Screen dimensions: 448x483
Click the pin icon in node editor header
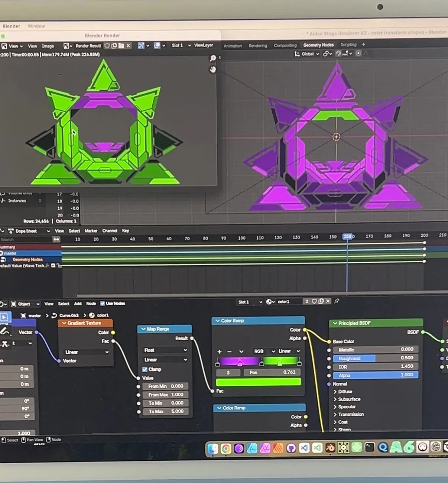click(337, 301)
